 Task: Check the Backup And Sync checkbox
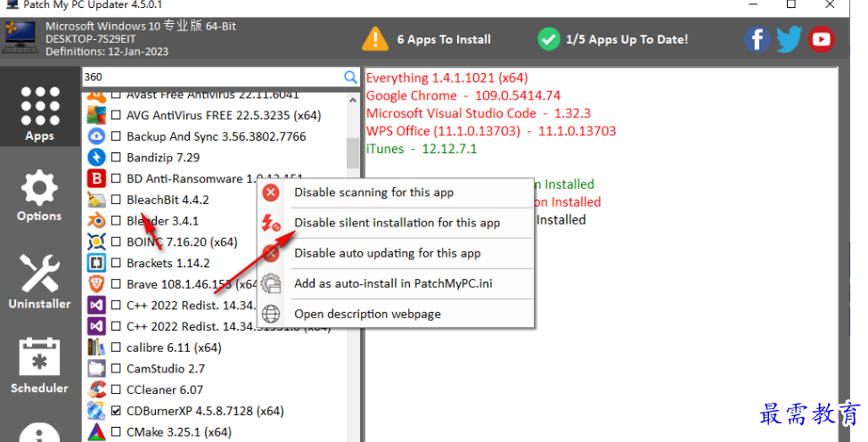pyautogui.click(x=116, y=136)
